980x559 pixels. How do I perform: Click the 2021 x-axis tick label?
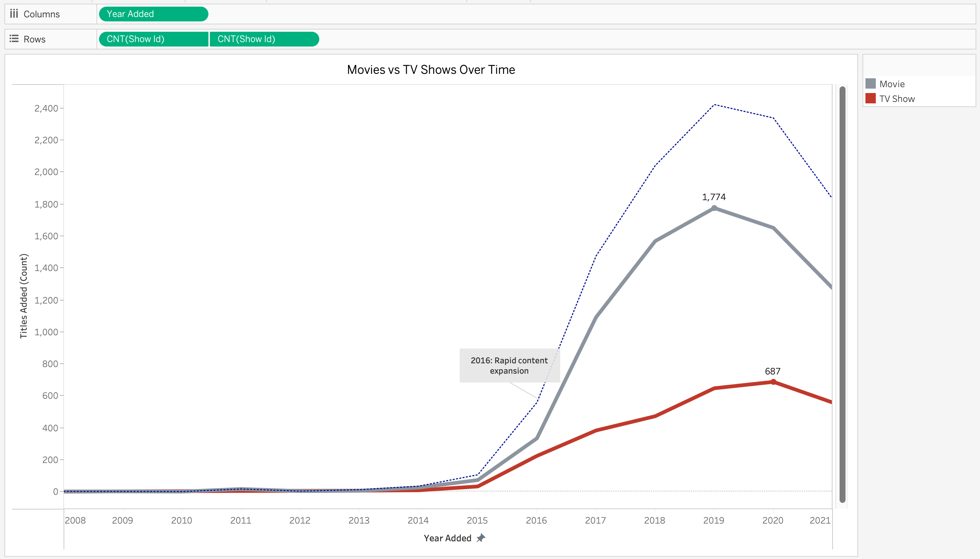coord(820,521)
